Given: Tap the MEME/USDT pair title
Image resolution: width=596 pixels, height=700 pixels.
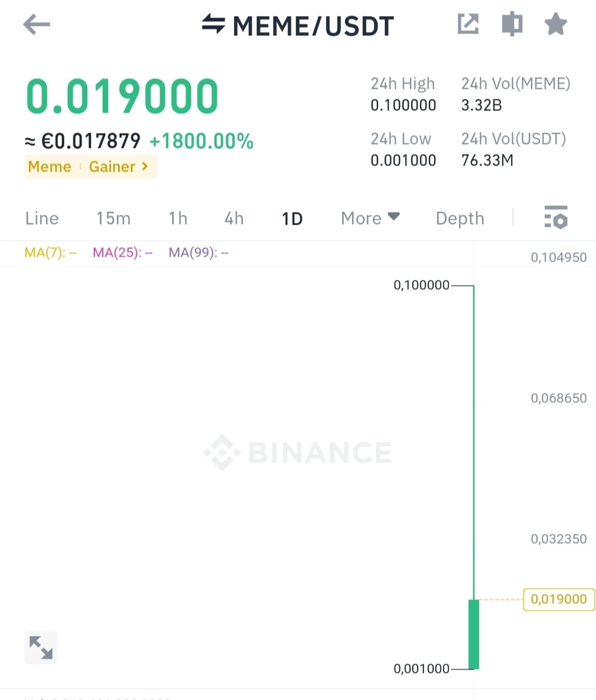Looking at the screenshot, I should tap(313, 26).
